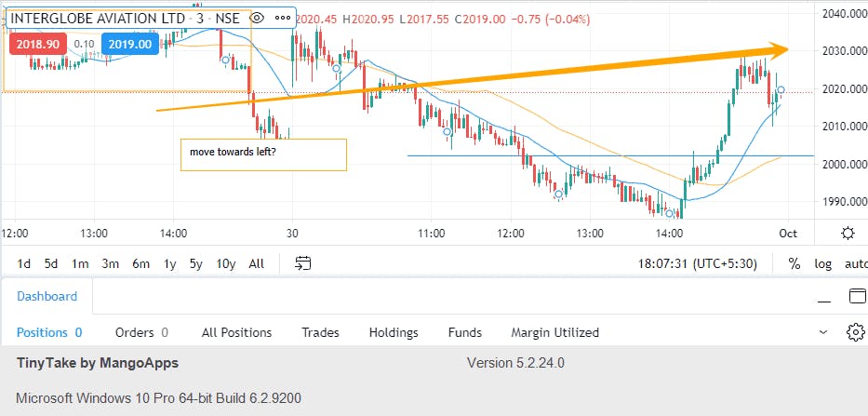Click the blue buy price 2019.00 button
The height and width of the screenshot is (416, 868).
[130, 45]
